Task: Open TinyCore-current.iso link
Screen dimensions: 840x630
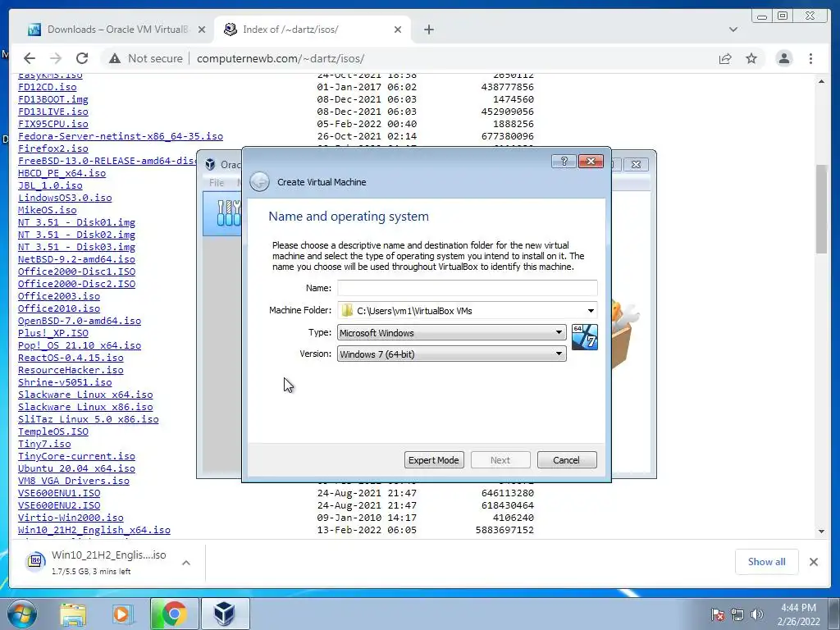Action: (x=76, y=456)
